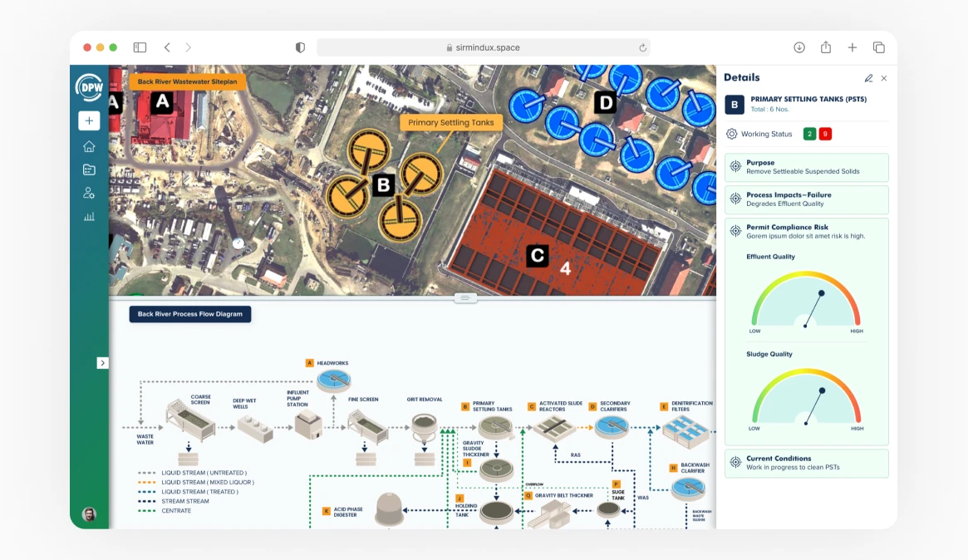The width and height of the screenshot is (968, 560).
Task: Close the Details panel
Action: (x=884, y=78)
